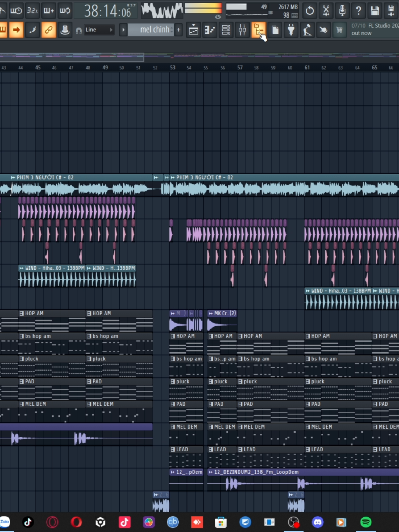Screen dimensions: 399x532
Task: Select the MEL DEM pattern clip at bar 44
Action: click(52, 412)
